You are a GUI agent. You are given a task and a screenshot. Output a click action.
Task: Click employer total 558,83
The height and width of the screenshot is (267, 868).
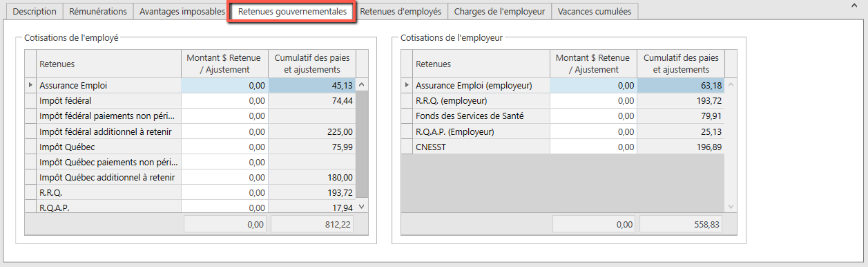click(x=682, y=224)
